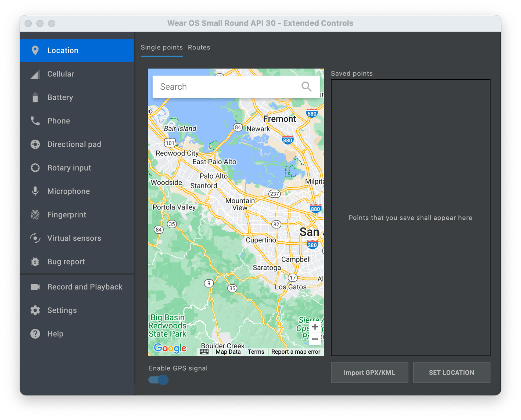
Task: Open the map Terms link
Action: (x=256, y=351)
